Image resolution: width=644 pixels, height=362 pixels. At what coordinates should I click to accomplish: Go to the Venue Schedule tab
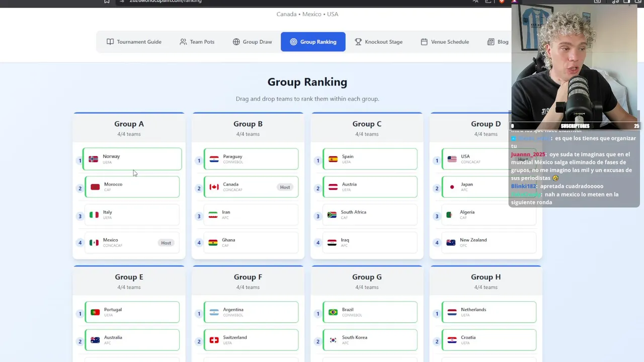445,42
